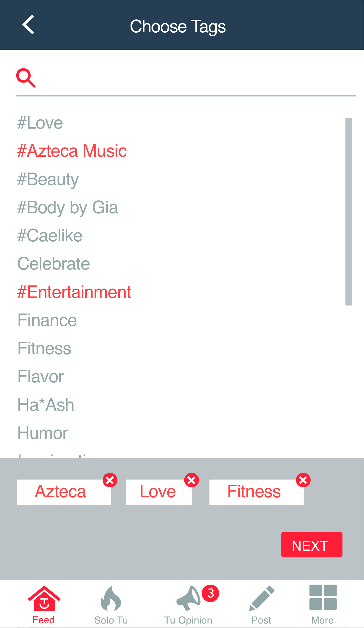Viewport: 364px width, 628px height.
Task: Select the Humor tag
Action: (43, 433)
